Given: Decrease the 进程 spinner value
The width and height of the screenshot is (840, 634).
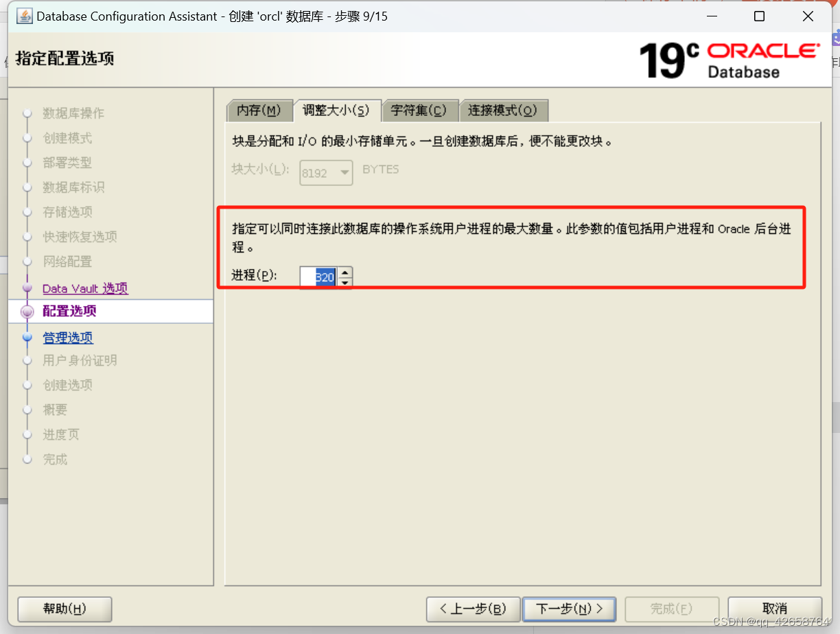Looking at the screenshot, I should pos(345,283).
